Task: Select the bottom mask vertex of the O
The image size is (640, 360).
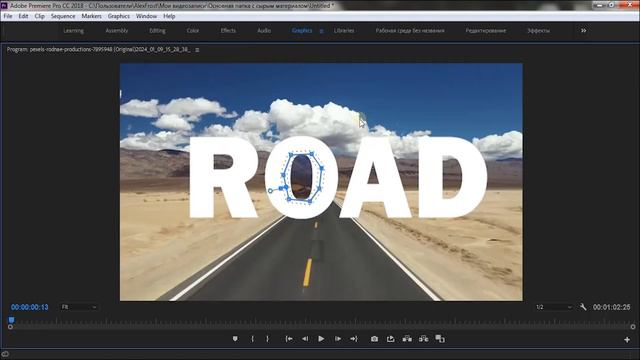Action: (x=310, y=201)
